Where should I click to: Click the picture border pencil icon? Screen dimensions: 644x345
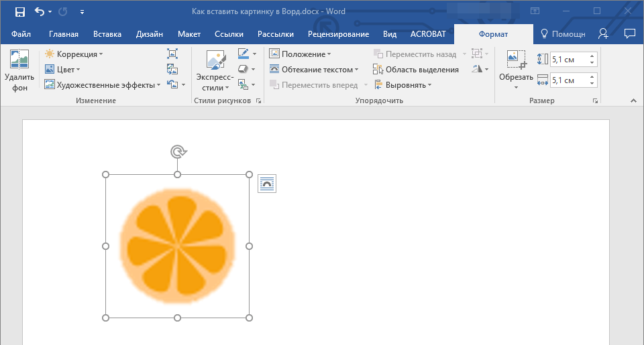coord(243,54)
